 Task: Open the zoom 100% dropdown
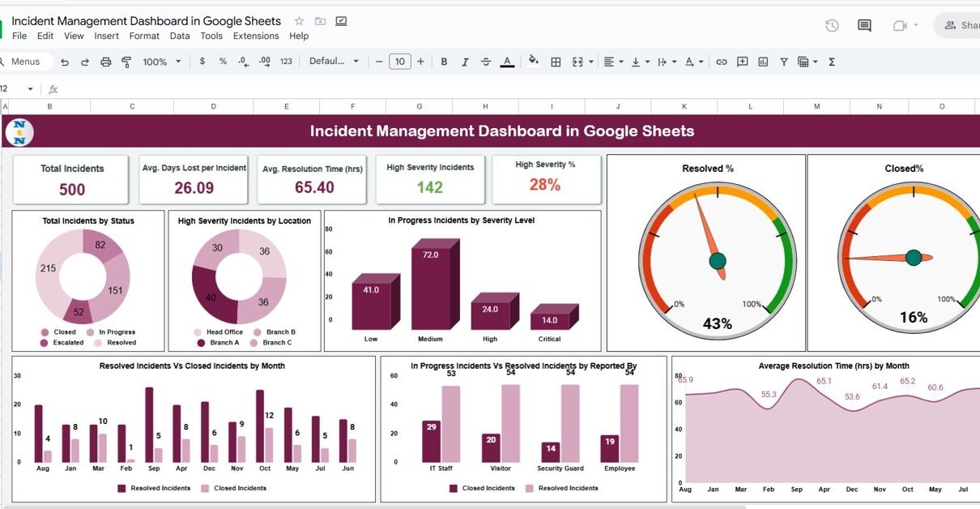tap(161, 62)
